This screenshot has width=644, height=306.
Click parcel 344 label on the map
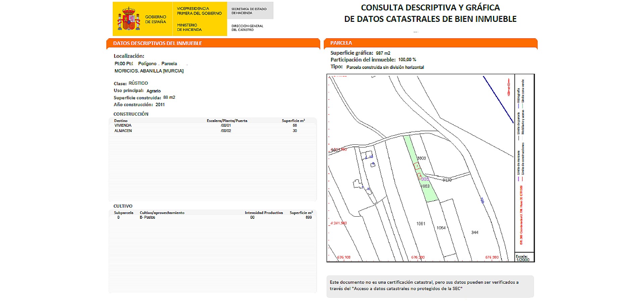(475, 232)
